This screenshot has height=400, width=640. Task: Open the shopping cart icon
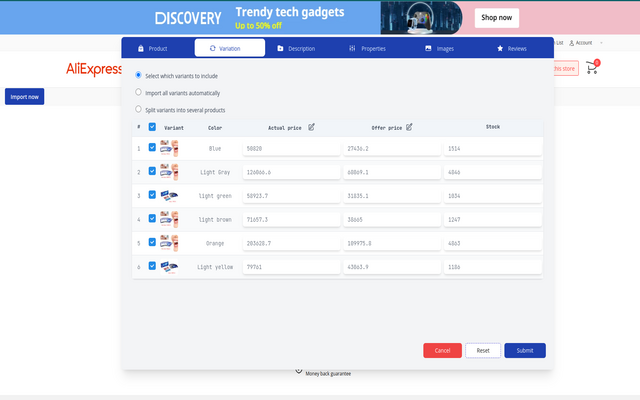click(592, 69)
